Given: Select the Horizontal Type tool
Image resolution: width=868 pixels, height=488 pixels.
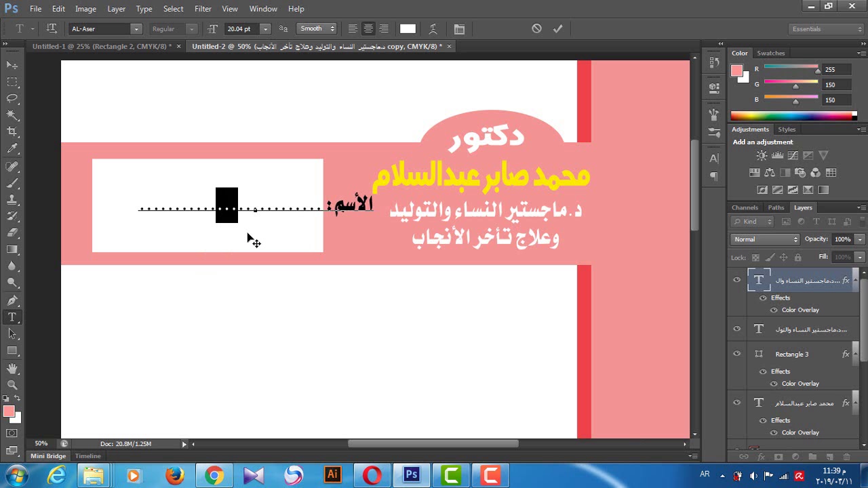Looking at the screenshot, I should pyautogui.click(x=12, y=317).
